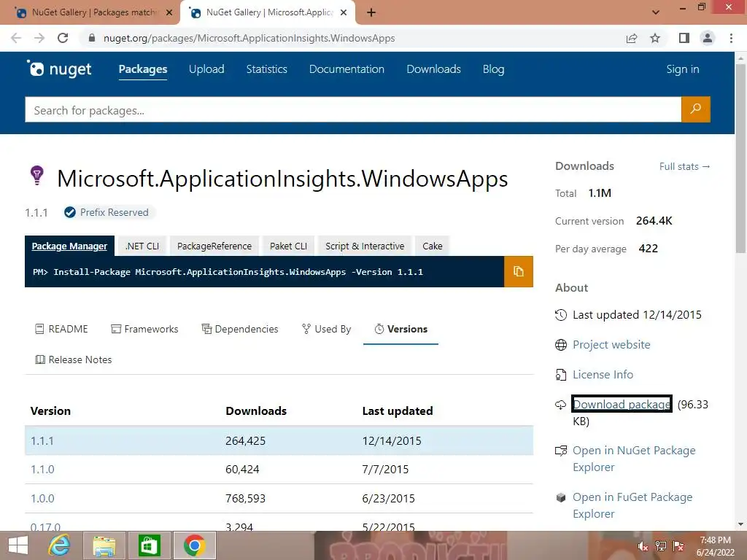
Task: Open the Chrome three-dot menu
Action: [x=731, y=38]
